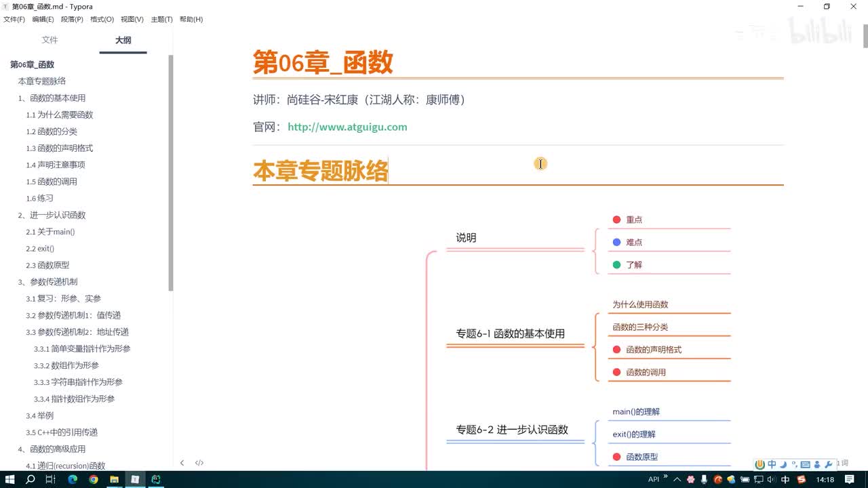This screenshot has width=868, height=488.
Task: Launch Google Chrome from the taskbar
Action: [94, 479]
